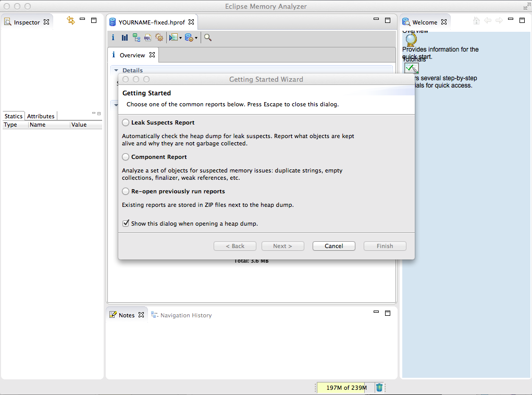
Task: Close the Welcome view tab
Action: click(x=444, y=22)
